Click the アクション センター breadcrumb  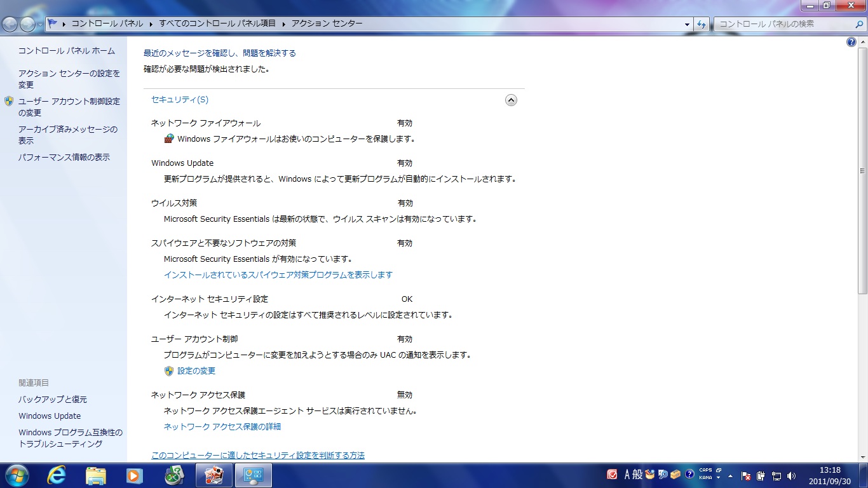point(327,24)
